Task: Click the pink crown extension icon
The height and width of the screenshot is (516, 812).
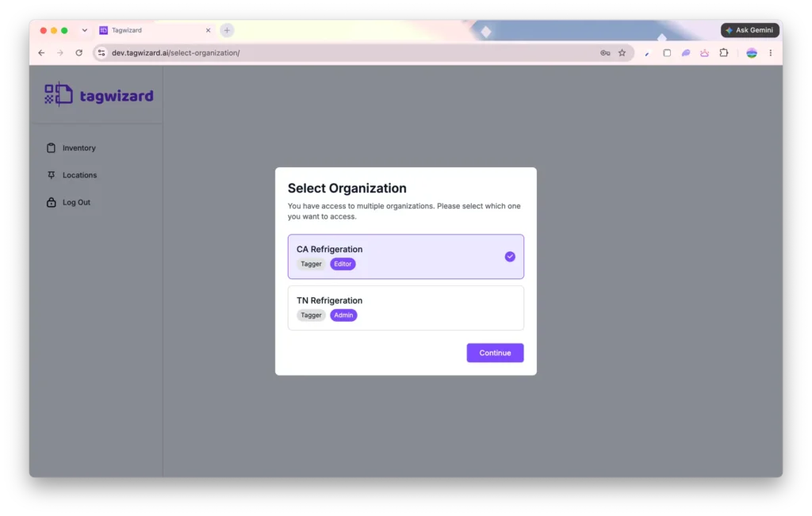Action: [x=704, y=53]
